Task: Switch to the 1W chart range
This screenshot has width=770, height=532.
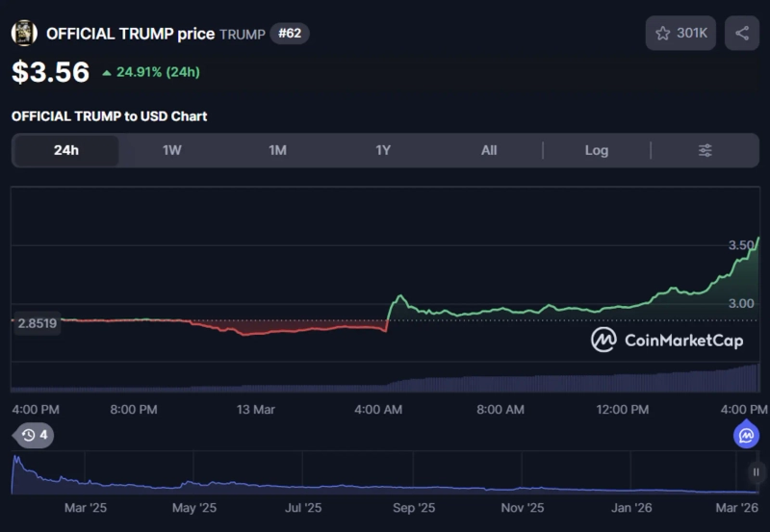Action: click(x=172, y=150)
